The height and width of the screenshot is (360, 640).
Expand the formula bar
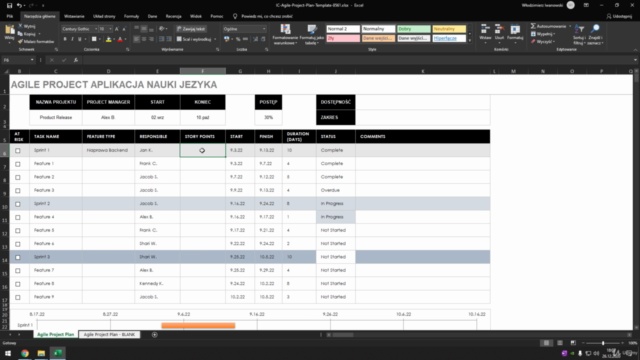(x=635, y=60)
